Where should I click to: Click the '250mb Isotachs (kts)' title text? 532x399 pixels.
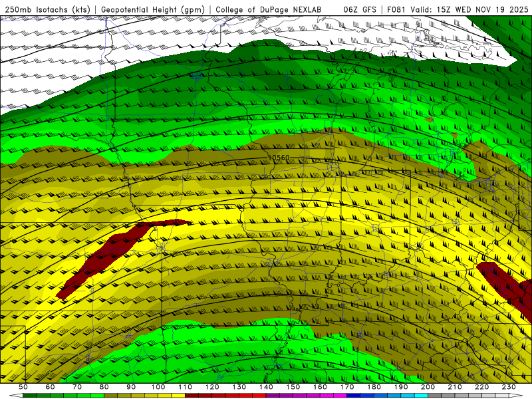pyautogui.click(x=48, y=9)
